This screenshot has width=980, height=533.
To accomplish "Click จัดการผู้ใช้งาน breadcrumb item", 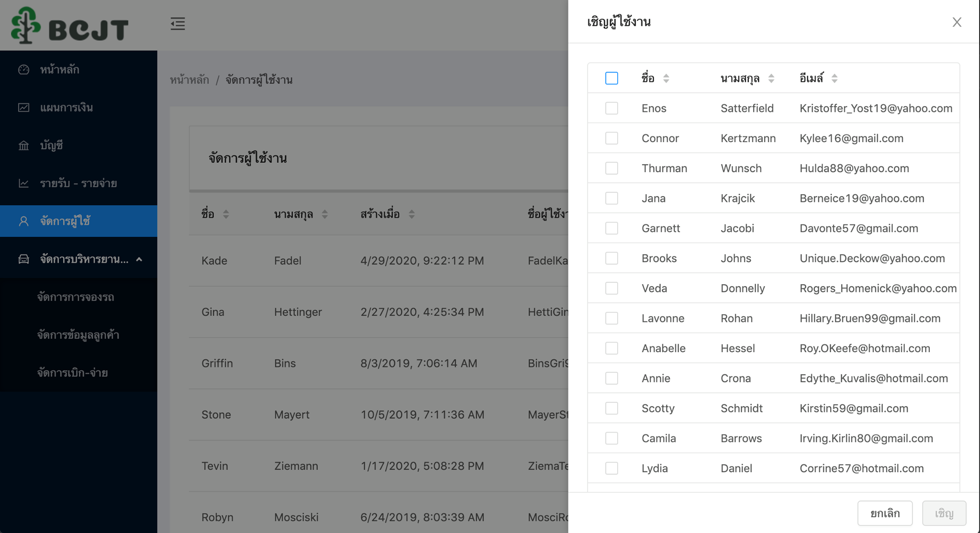I will point(259,80).
